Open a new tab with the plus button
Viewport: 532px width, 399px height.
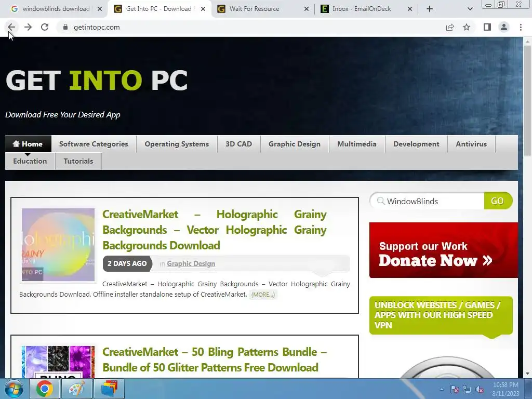(430, 9)
